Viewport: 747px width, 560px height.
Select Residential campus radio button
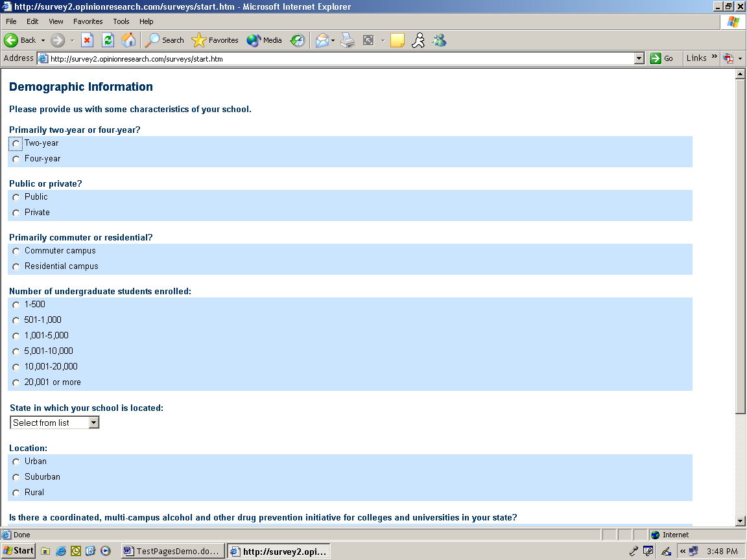click(16, 266)
